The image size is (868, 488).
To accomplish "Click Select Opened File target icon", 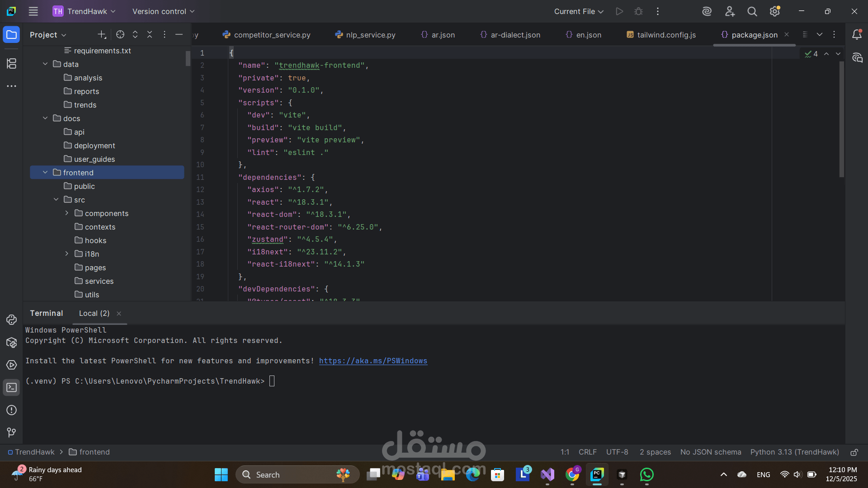I will click(120, 34).
